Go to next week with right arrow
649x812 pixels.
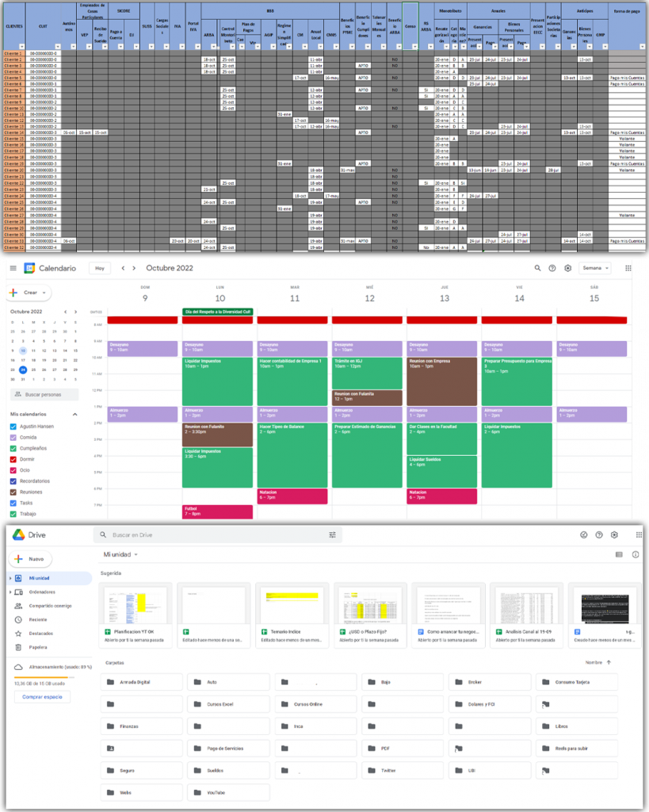click(x=135, y=268)
